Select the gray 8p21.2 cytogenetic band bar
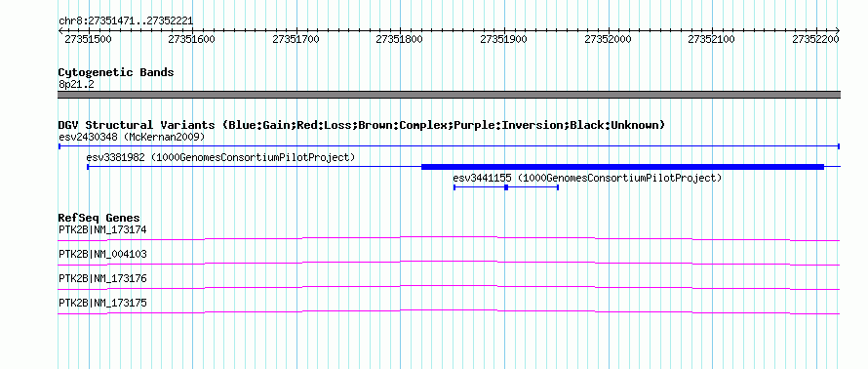Viewport: 868px width, 369px height. [449, 95]
